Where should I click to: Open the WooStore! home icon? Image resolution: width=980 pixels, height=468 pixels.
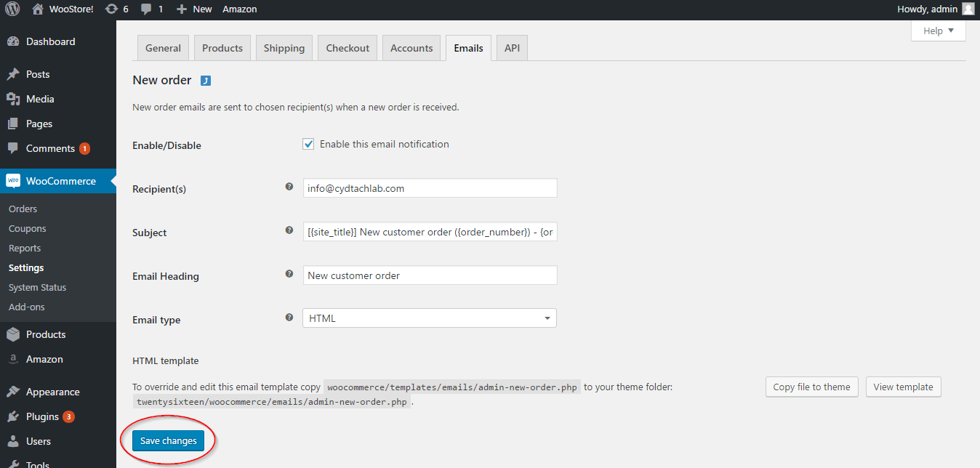(38, 9)
